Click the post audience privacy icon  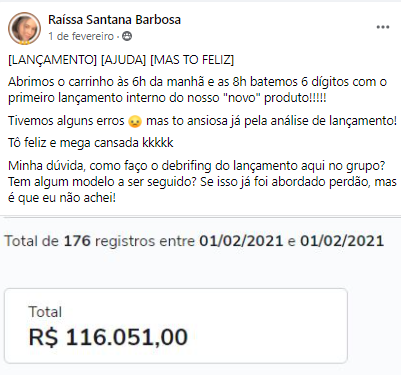point(127,36)
